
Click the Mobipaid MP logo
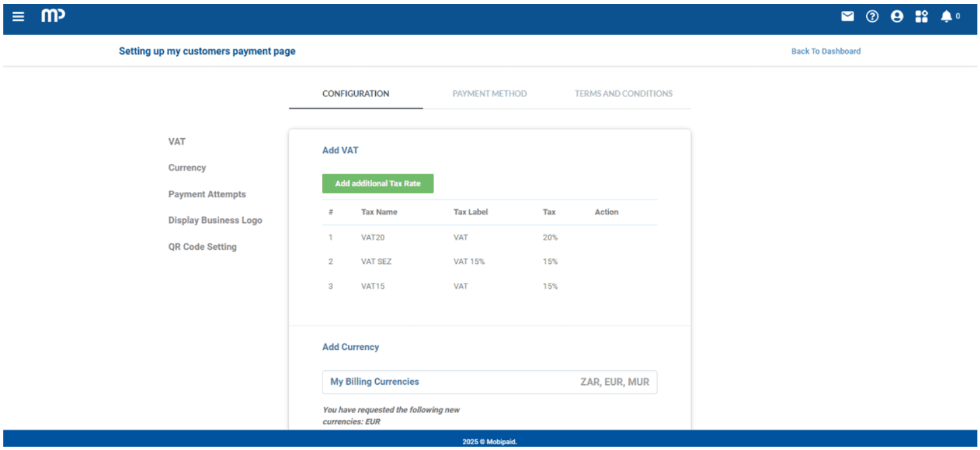(53, 16)
